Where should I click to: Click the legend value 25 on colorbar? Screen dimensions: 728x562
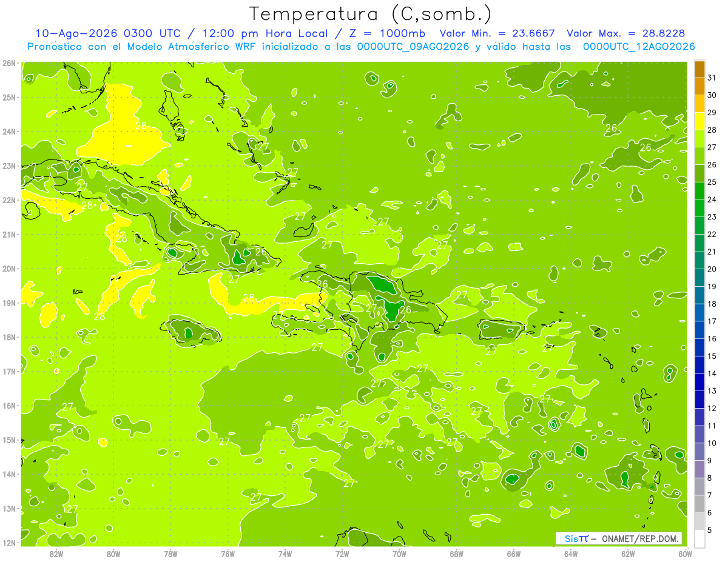(x=712, y=182)
